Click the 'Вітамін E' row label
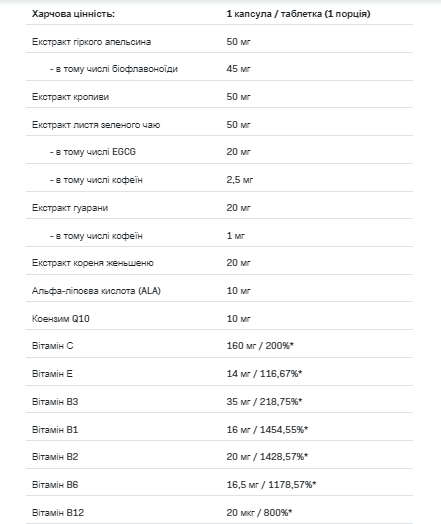This screenshot has width=441, height=524. tap(52, 374)
